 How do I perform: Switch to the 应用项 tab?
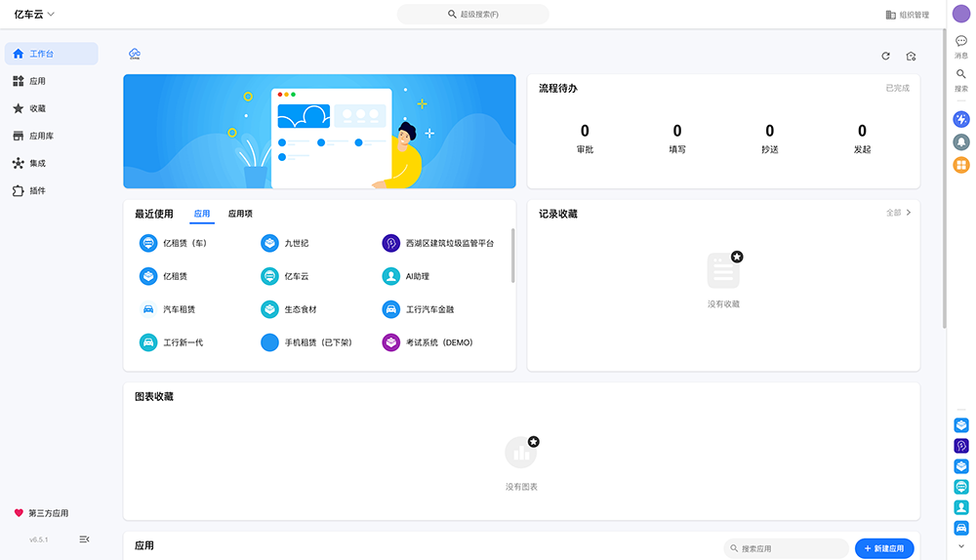point(240,214)
